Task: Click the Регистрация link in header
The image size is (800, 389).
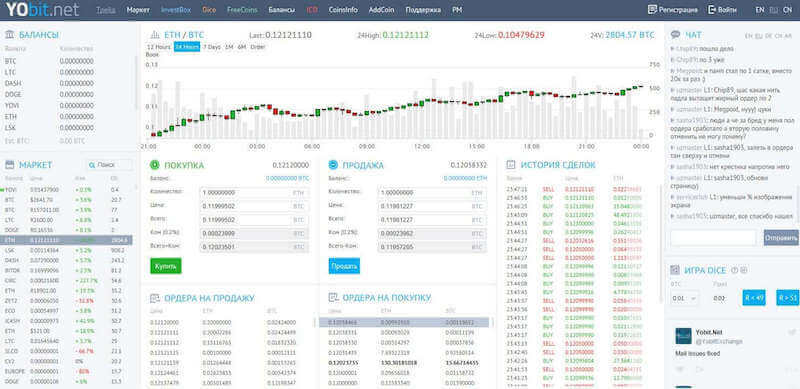Action: (673, 10)
